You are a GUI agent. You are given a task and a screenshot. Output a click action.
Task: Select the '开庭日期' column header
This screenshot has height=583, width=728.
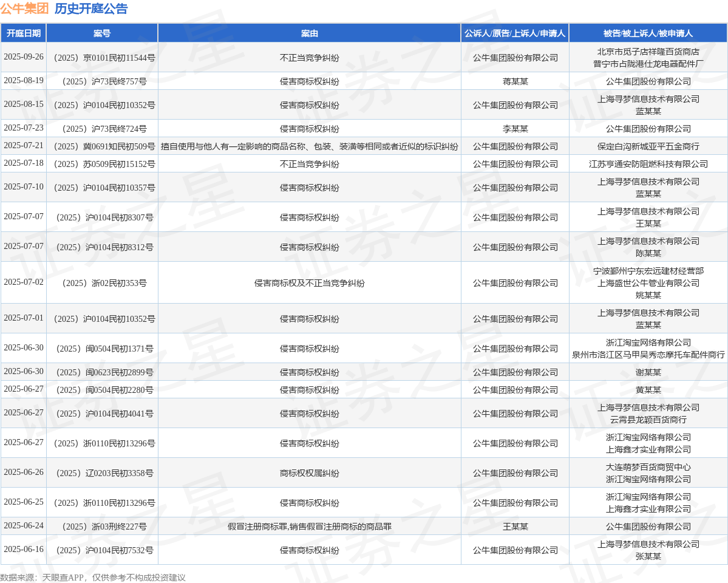pos(24,33)
